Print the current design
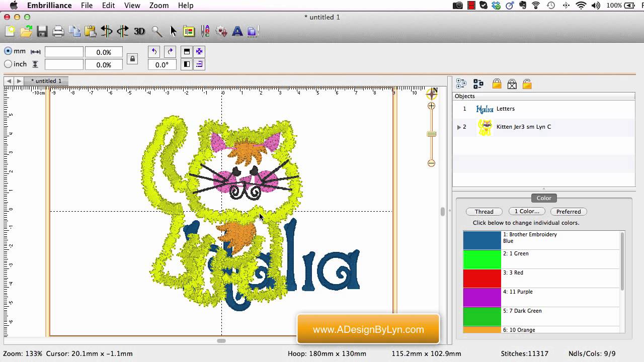The width and height of the screenshot is (644, 362). coord(58,31)
